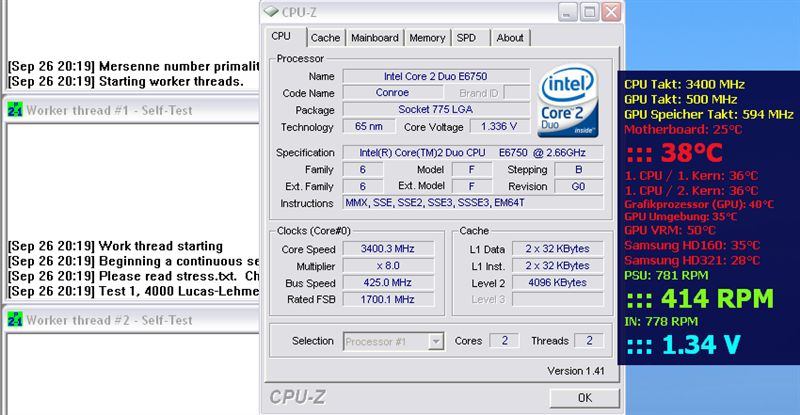The image size is (800, 415).
Task: Click the 'IN: 778 RPM' reading
Action: pos(661,322)
